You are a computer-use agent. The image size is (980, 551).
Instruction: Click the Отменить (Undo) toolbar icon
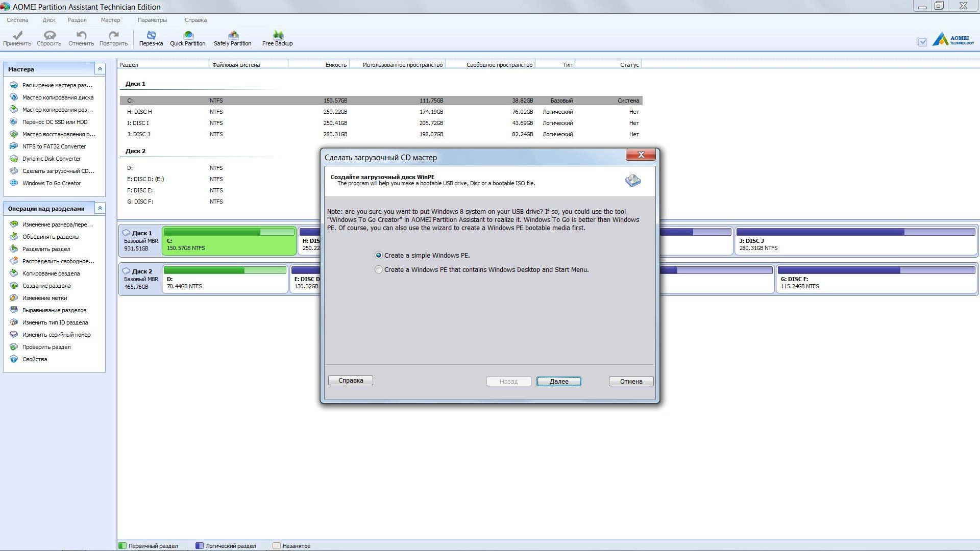pos(81,38)
